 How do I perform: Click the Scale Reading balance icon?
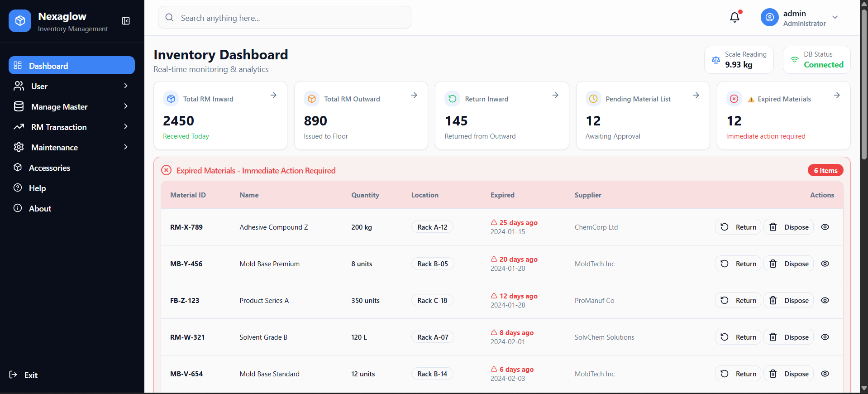coord(715,60)
